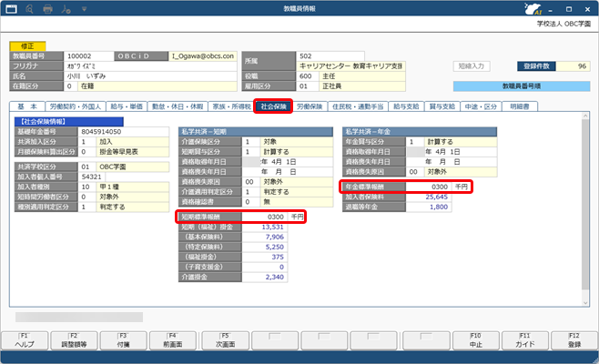This screenshot has height=364, width=599.
Task: Switch to 中途・区分 tab
Action: click(481, 106)
